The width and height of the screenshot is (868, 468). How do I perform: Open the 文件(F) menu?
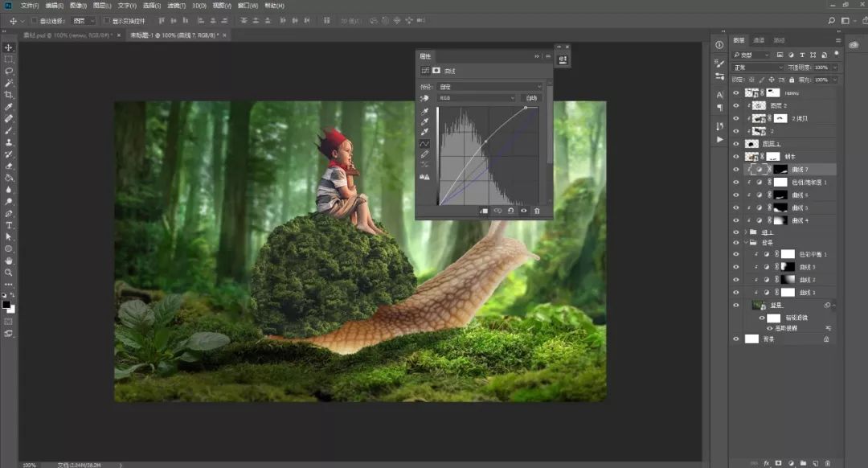[x=30, y=6]
